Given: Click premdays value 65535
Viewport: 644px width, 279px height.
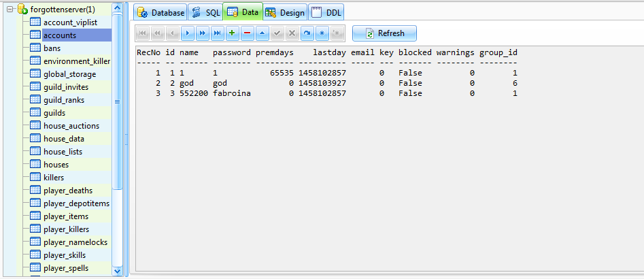Looking at the screenshot, I should tap(282, 73).
